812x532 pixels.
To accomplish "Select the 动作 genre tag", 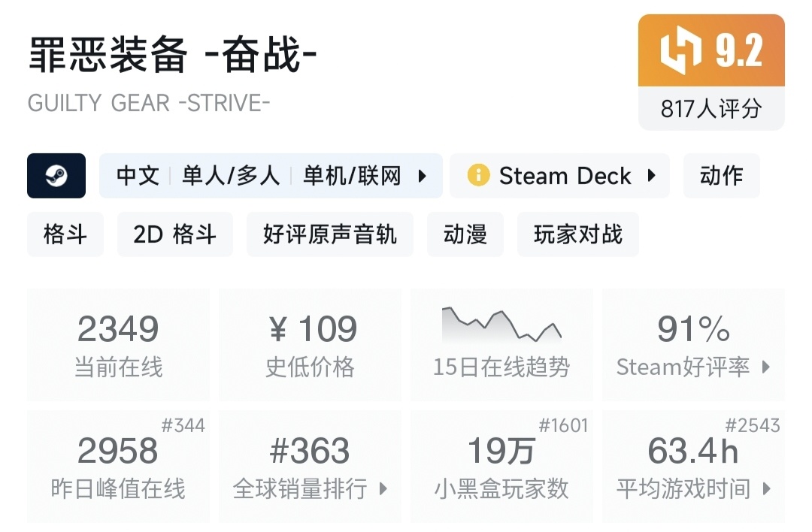I will 722,176.
